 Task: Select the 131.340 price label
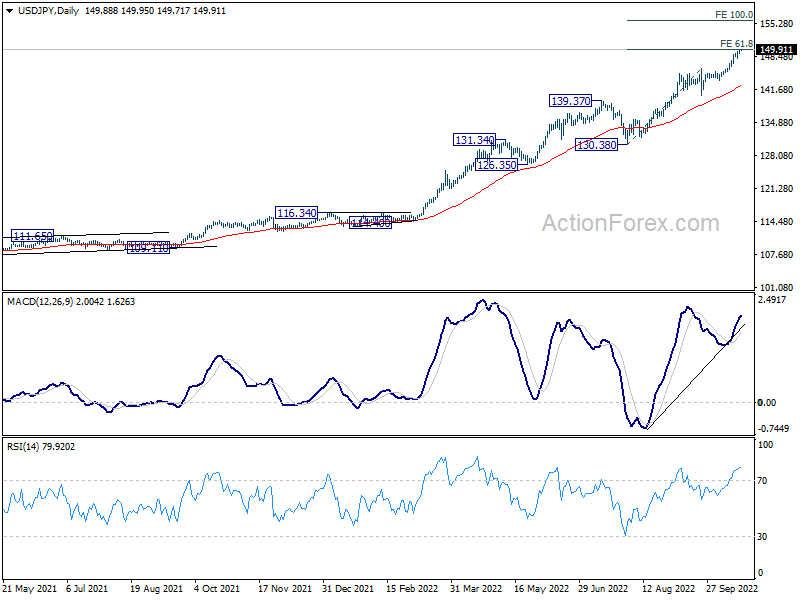point(474,140)
